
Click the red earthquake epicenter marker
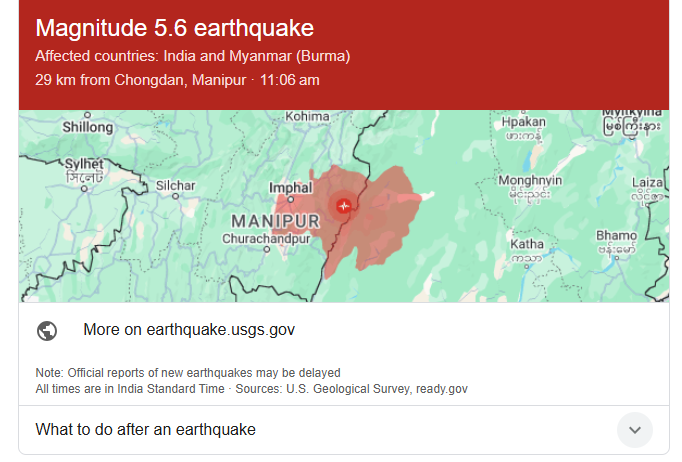344,205
